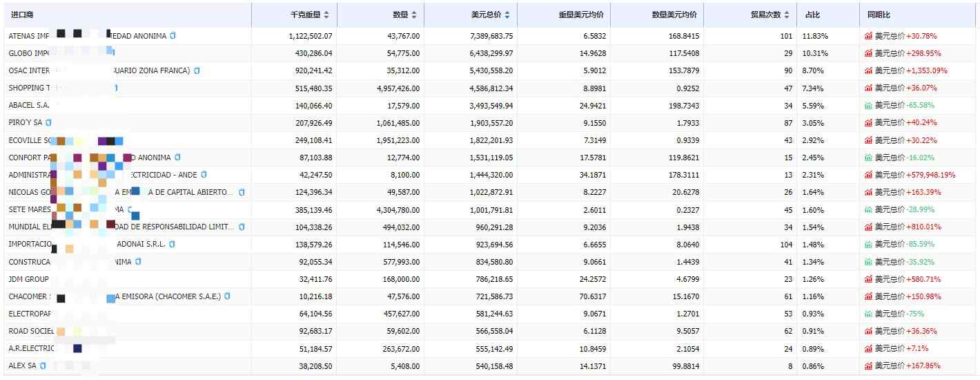The height and width of the screenshot is (380, 980).
Task: Click trade count 101
Action: [x=785, y=36]
